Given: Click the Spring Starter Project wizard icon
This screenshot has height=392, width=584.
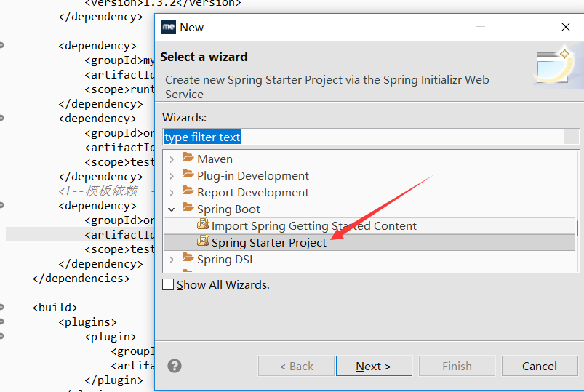Looking at the screenshot, I should click(203, 241).
